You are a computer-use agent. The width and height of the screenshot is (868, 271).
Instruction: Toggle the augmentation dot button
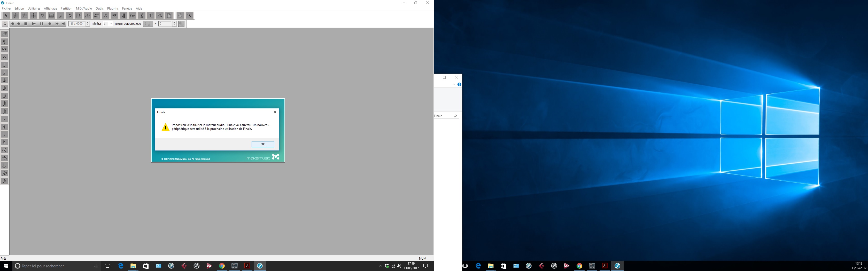4,119
